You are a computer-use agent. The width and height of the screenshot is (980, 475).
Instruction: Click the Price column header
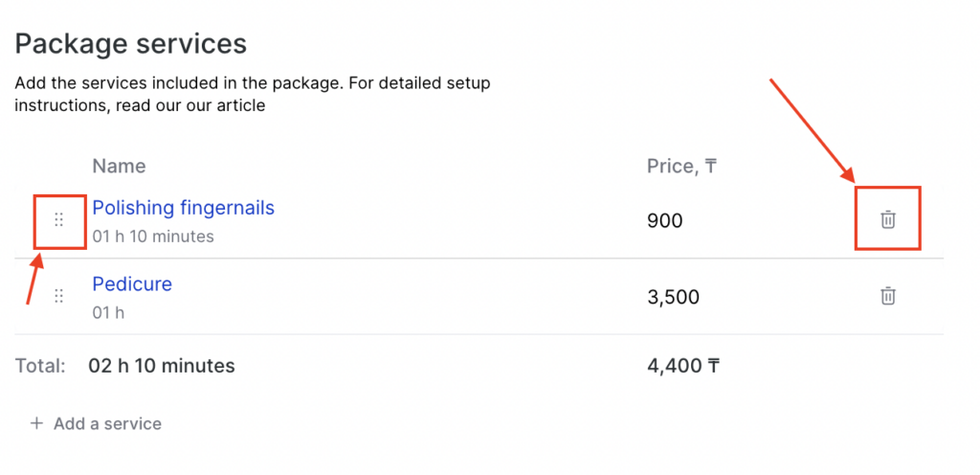(x=681, y=166)
